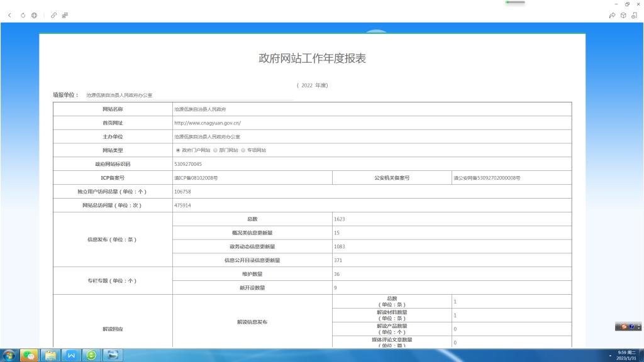Click the blue help icon on the input method bar
This screenshot has width=644, height=362.
point(631,327)
